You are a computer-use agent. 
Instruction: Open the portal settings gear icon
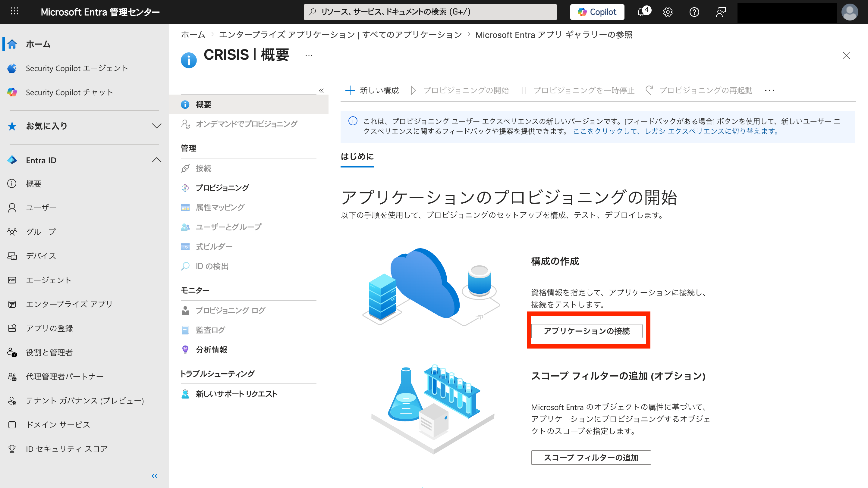(668, 12)
